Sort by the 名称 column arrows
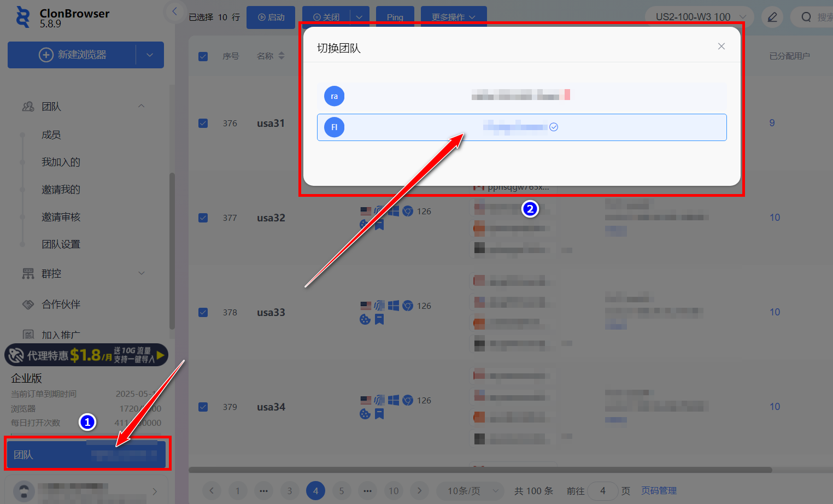 click(281, 56)
